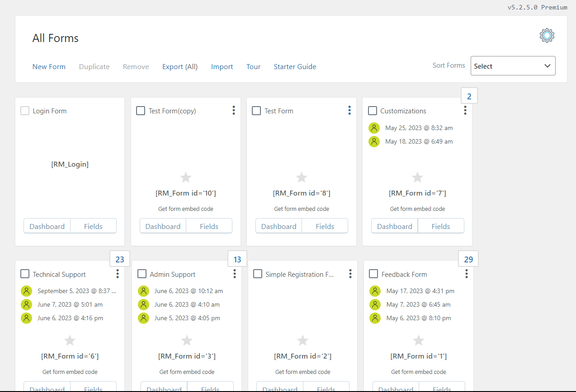Viewport: 576px width, 392px height.
Task: Open the Sort Forms Select dropdown
Action: (513, 66)
